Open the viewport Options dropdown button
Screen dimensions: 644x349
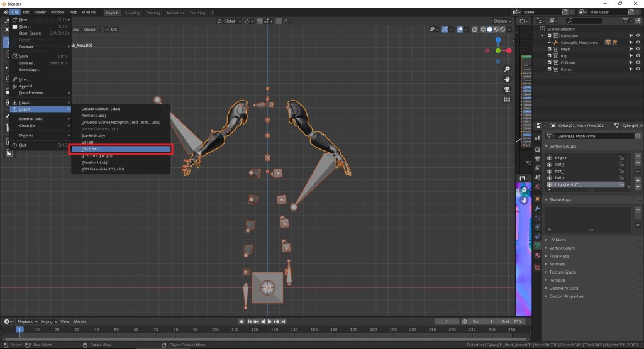502,21
